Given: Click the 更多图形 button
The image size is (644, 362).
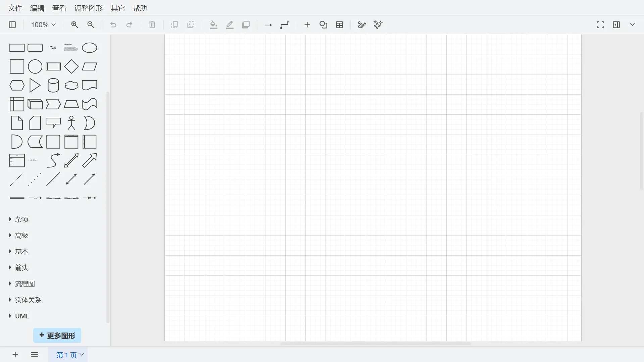Looking at the screenshot, I should pyautogui.click(x=57, y=335).
